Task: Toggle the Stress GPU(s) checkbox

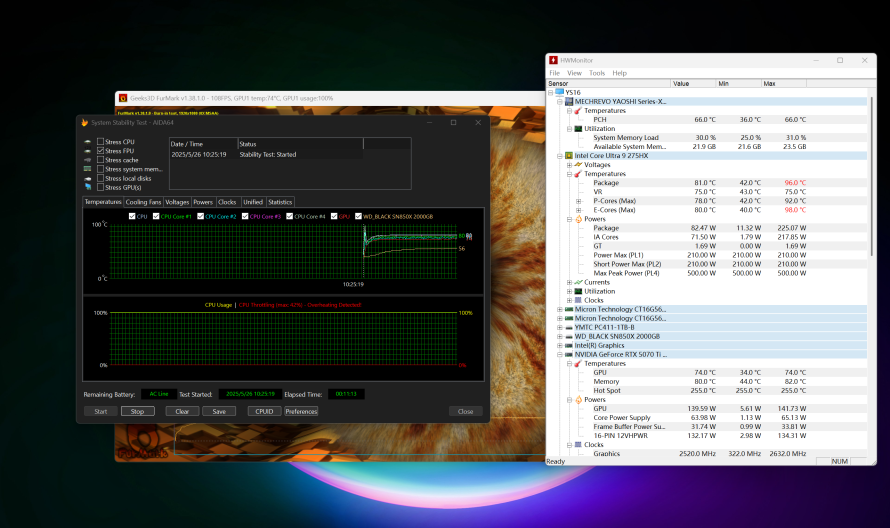Action: click(x=101, y=187)
